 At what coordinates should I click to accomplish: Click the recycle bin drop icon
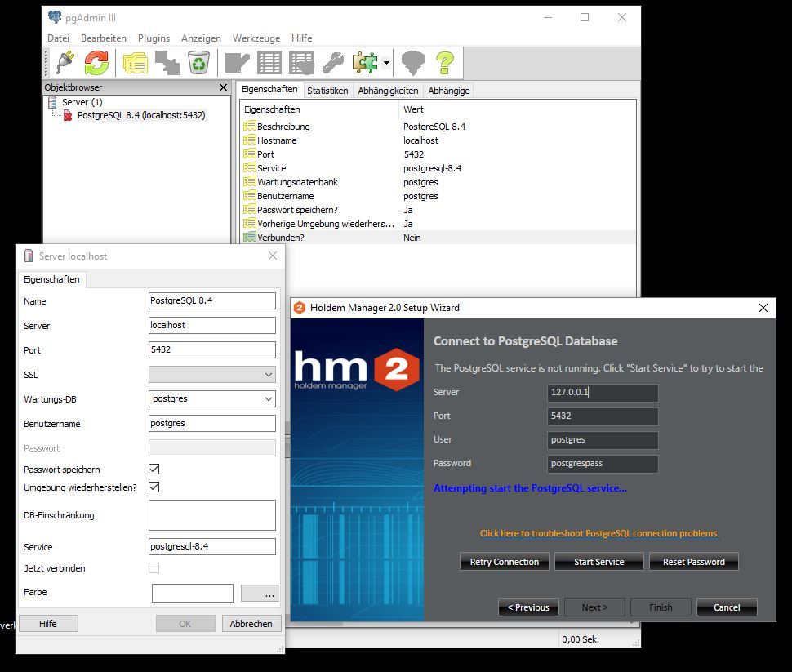point(198,63)
